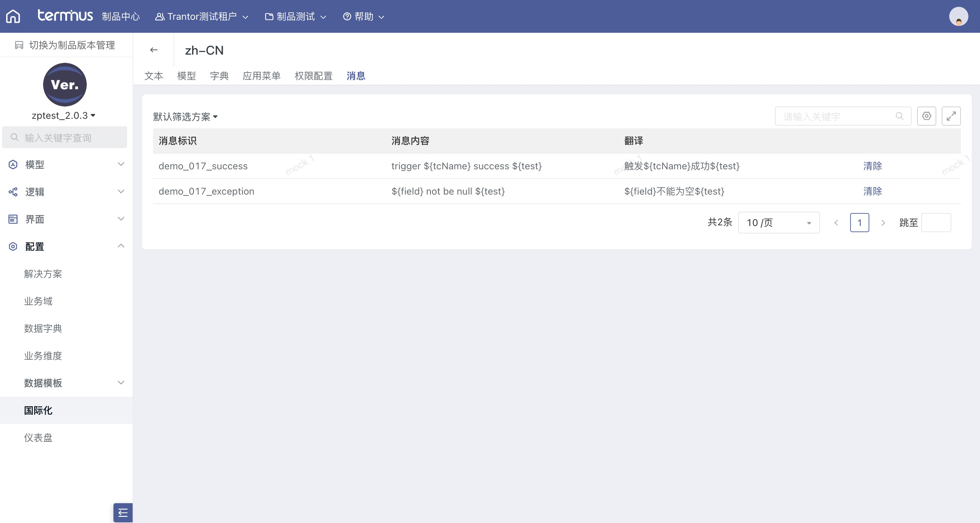Click the ${field}不能为空${test} translation cell

(674, 191)
